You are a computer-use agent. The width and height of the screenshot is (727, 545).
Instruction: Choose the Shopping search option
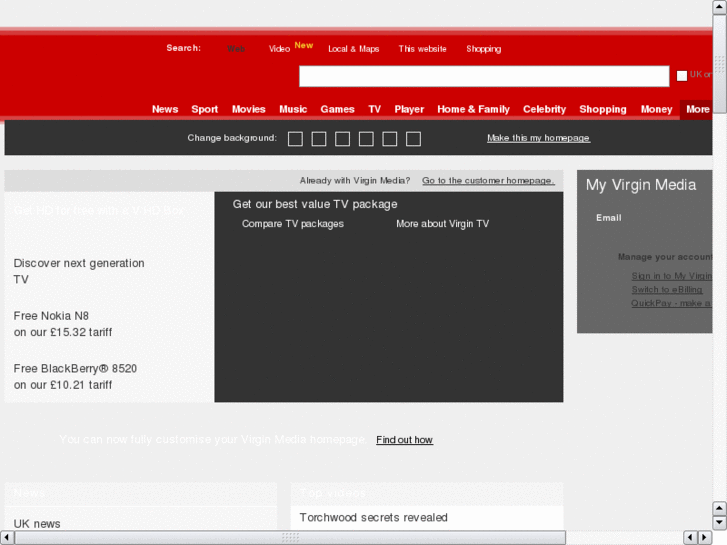[484, 49]
